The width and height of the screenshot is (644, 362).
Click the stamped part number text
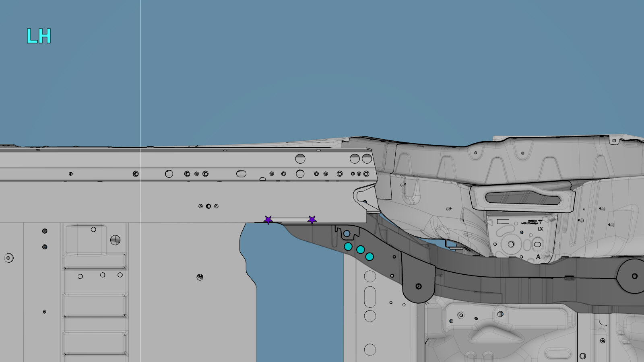[x=532, y=222]
